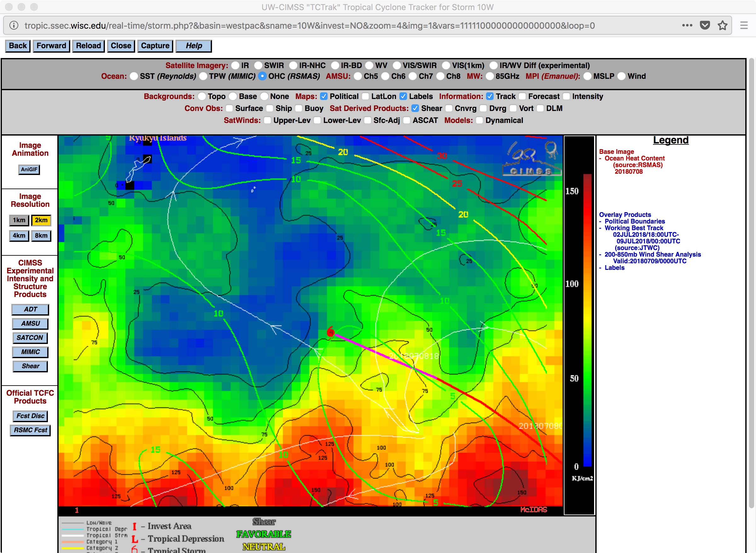
Task: Click the Back button
Action: pos(18,46)
